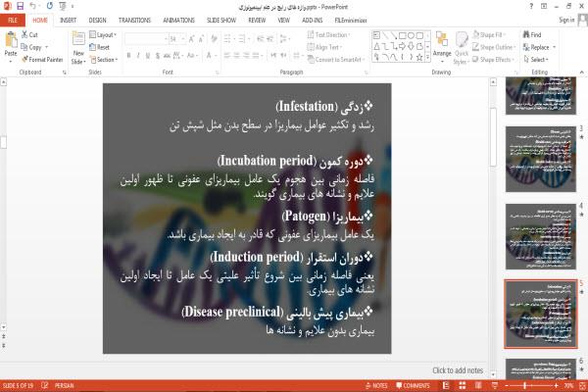Click Sign in link
Screen dimensions: 588x392
click(x=566, y=20)
